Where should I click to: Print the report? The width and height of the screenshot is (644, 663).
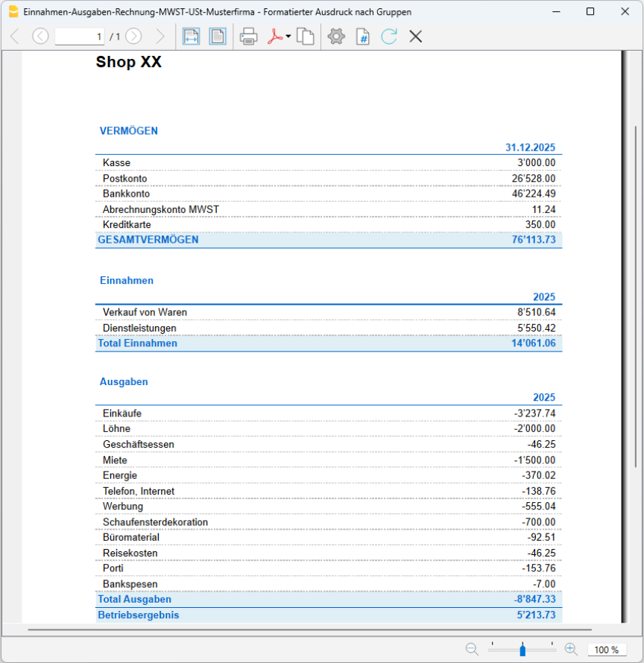tap(248, 37)
